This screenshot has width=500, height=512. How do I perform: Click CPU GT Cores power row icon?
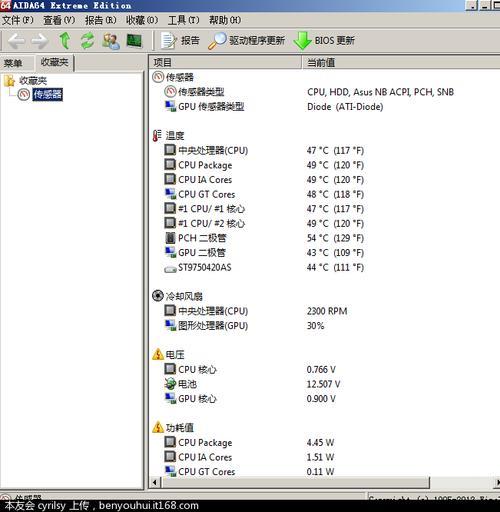[x=170, y=471]
